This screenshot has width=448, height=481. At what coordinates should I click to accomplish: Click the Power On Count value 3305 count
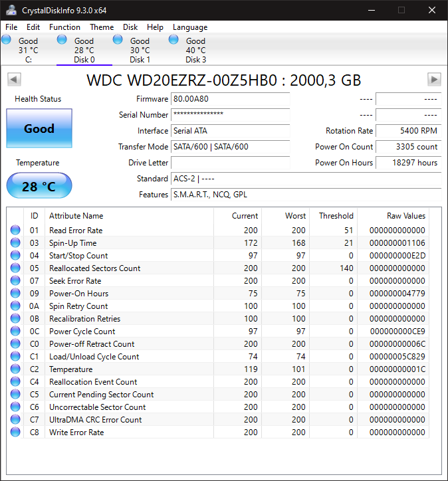[x=408, y=147]
